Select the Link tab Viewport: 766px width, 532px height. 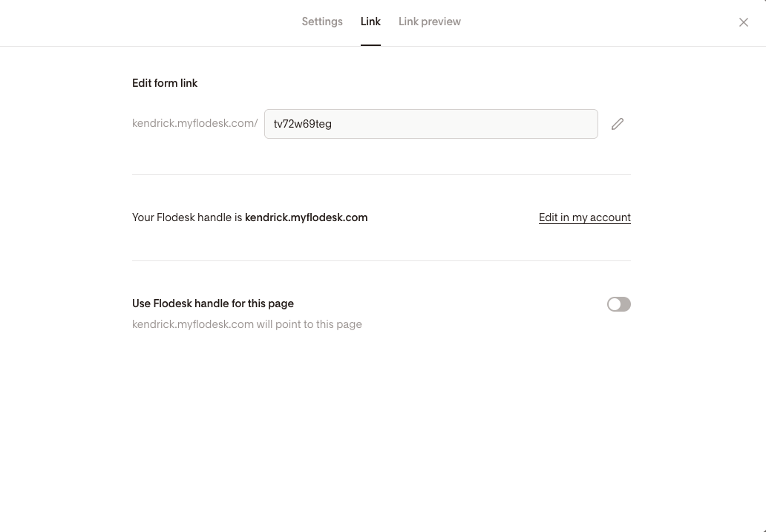(x=370, y=22)
